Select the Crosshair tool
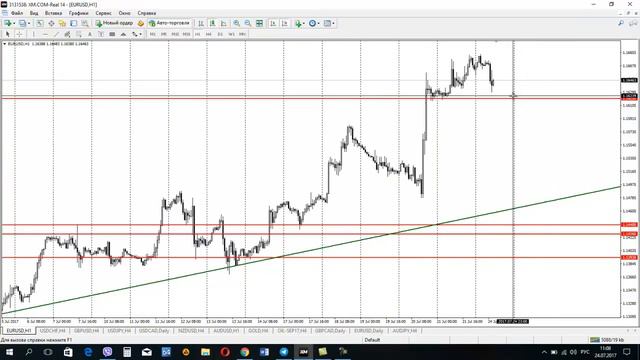 [x=19, y=34]
